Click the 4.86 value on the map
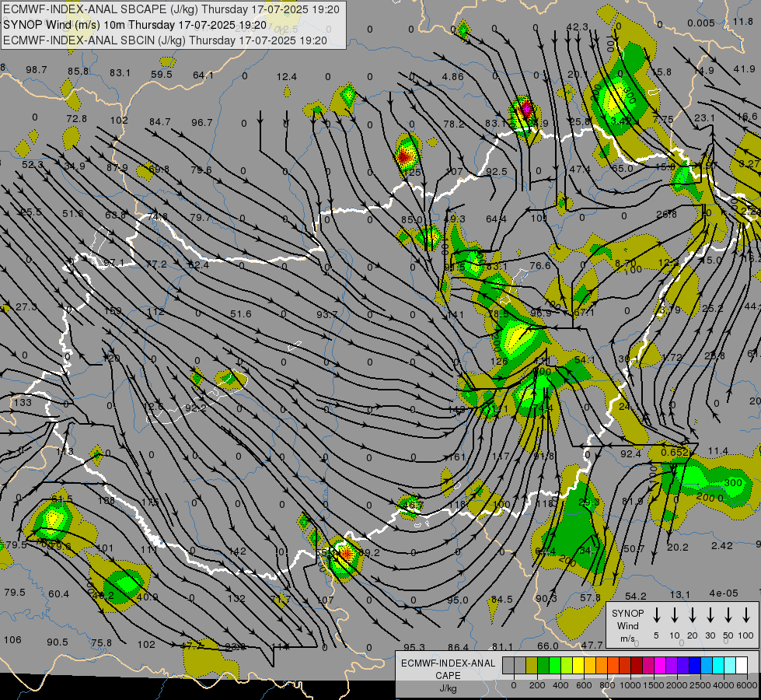The image size is (761, 700). (x=453, y=76)
